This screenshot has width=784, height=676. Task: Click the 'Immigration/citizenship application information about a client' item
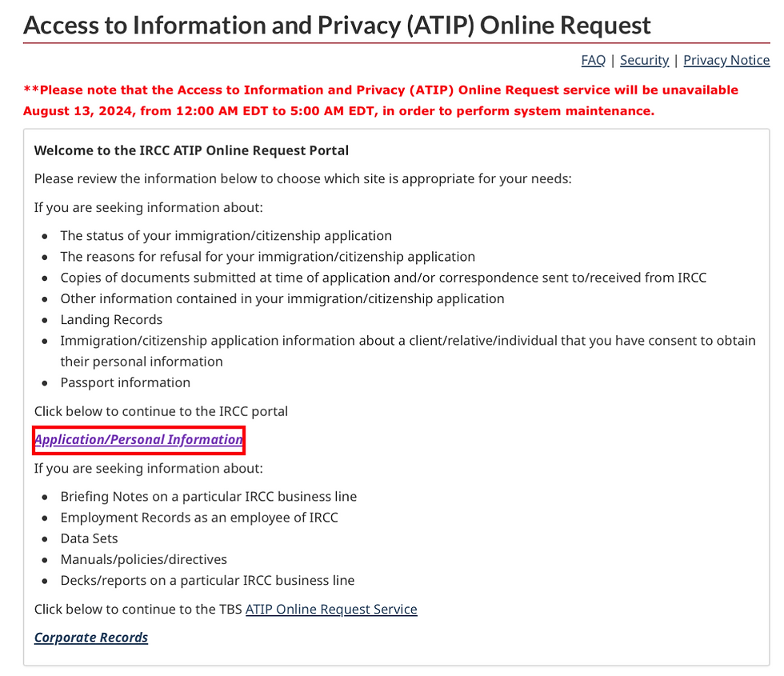408,351
